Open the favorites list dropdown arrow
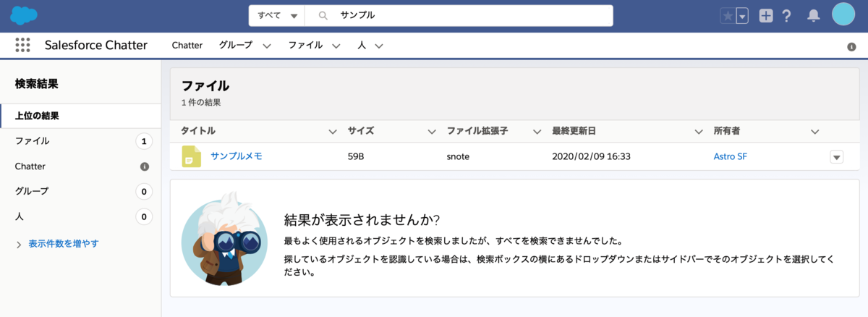This screenshot has width=868, height=317. (742, 15)
